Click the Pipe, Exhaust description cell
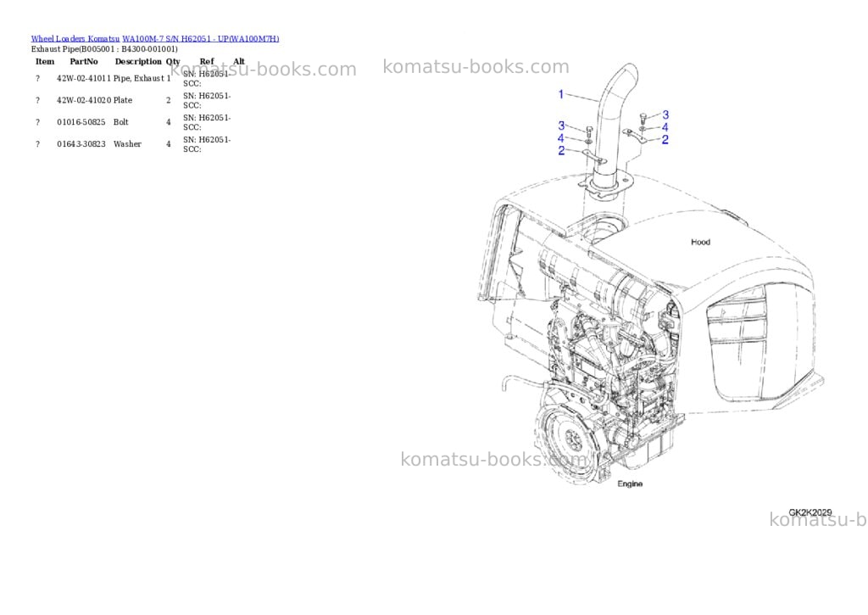 (x=139, y=79)
